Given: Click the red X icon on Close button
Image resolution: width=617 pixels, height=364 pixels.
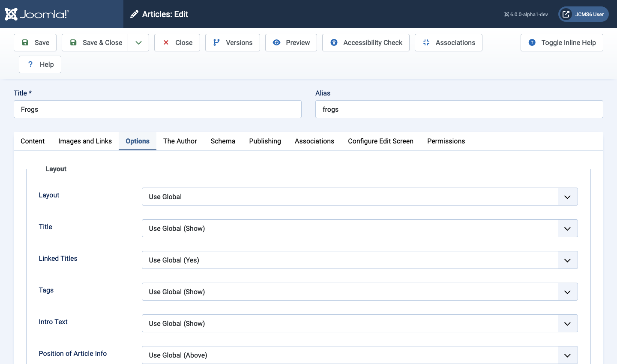Looking at the screenshot, I should [166, 42].
